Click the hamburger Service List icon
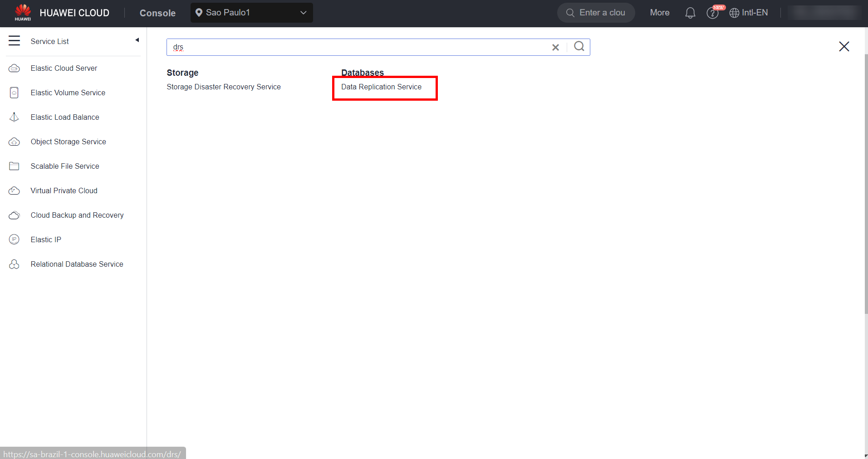The image size is (868, 459). pyautogui.click(x=14, y=41)
